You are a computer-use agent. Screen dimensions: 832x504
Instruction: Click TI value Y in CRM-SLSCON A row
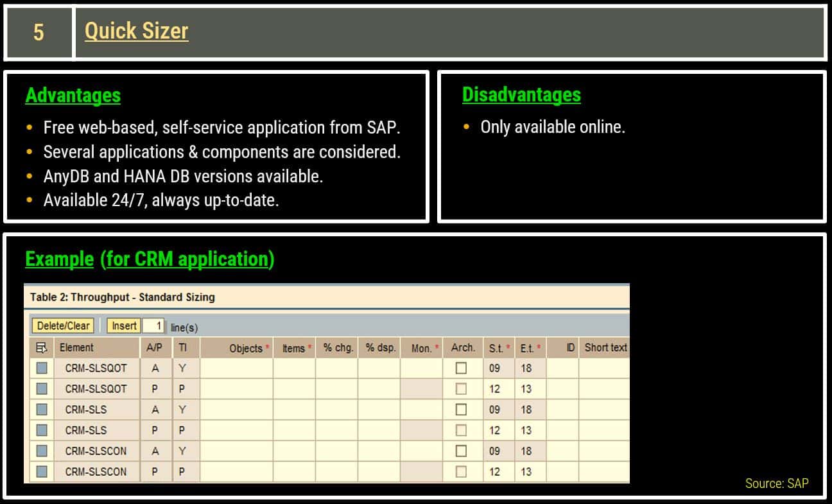point(182,451)
